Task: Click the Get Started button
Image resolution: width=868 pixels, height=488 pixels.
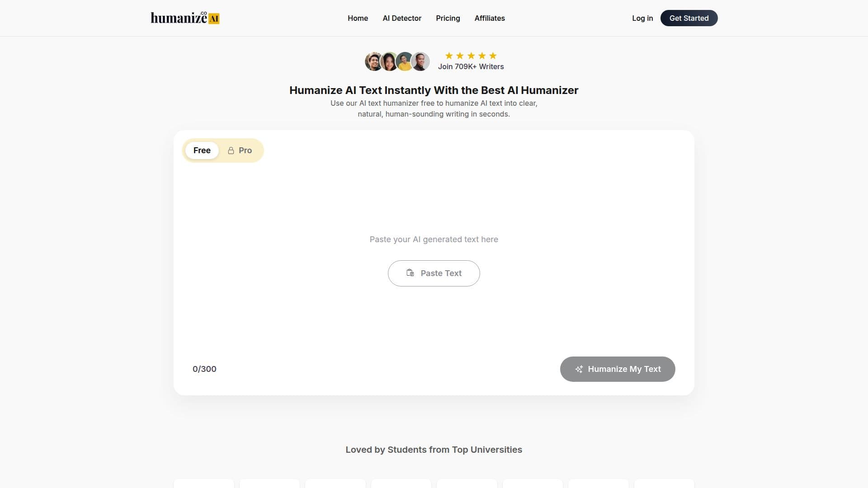Action: coord(689,18)
